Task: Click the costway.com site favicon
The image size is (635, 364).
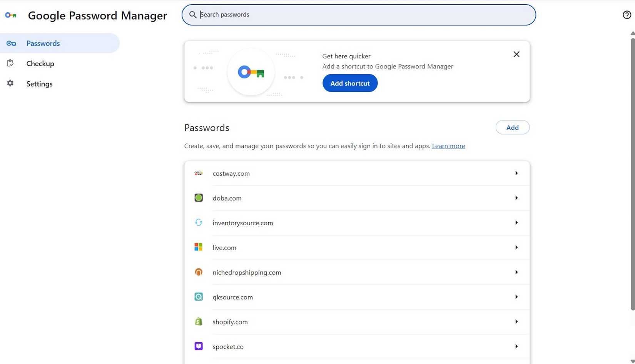Action: tap(199, 173)
